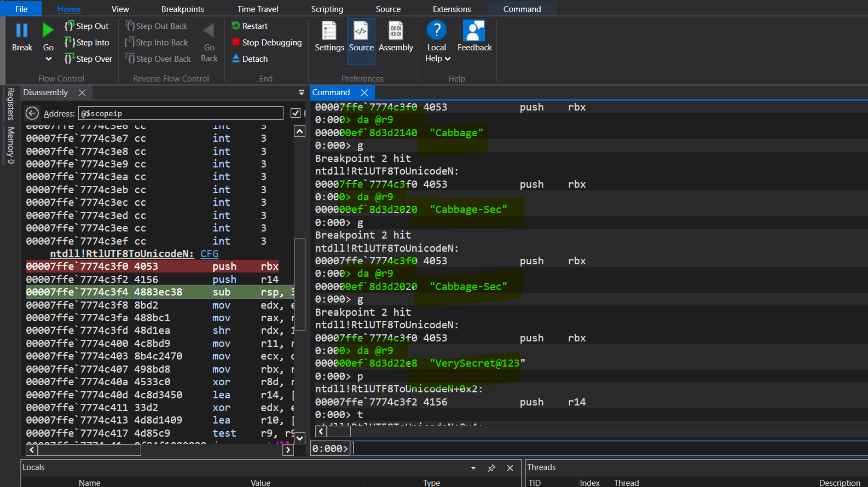Toggle the checkbox next to address field

coord(296,113)
